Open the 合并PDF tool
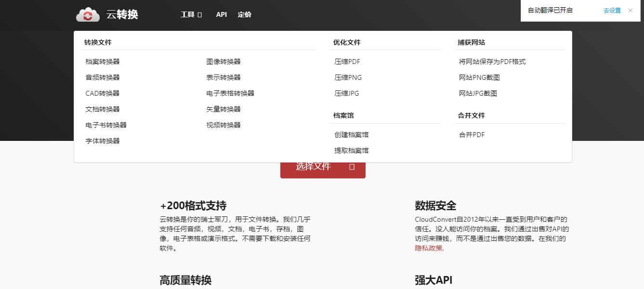Viewport: 644px width, 289px height. 471,135
